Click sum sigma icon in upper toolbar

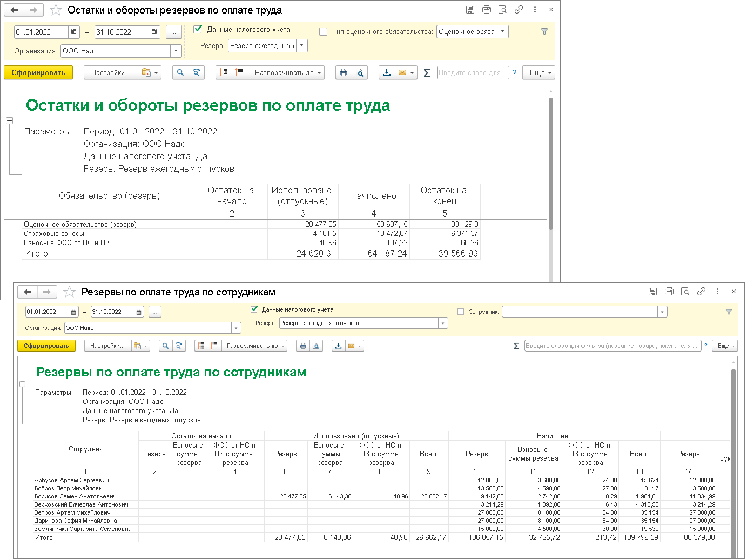click(x=427, y=72)
